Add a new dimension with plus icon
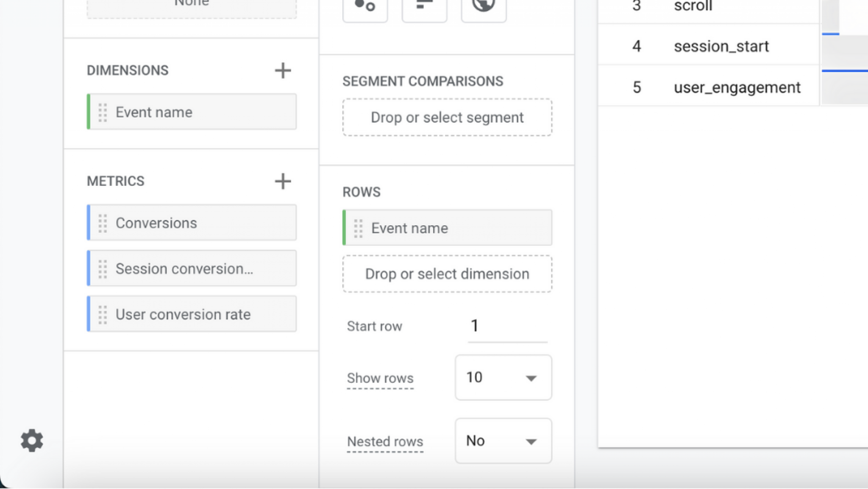The height and width of the screenshot is (489, 868). click(283, 70)
